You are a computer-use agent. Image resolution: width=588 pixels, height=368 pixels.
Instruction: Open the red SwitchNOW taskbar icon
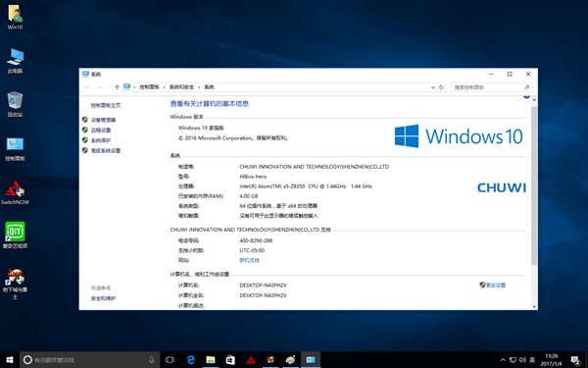[251, 360]
